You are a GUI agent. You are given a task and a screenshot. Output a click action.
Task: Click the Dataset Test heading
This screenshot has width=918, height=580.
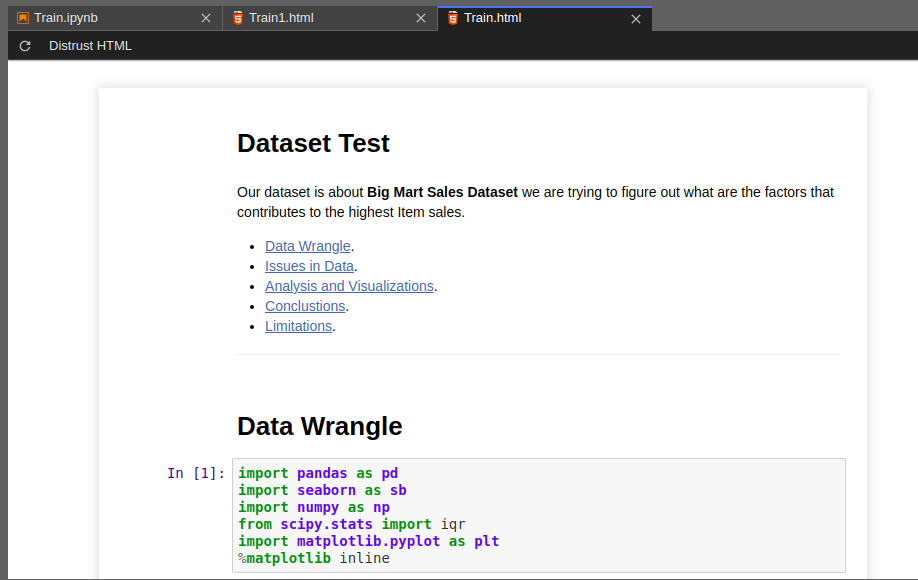click(x=313, y=143)
